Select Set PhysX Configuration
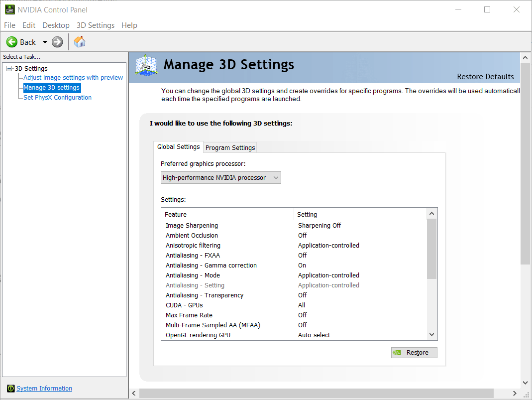 pos(58,97)
